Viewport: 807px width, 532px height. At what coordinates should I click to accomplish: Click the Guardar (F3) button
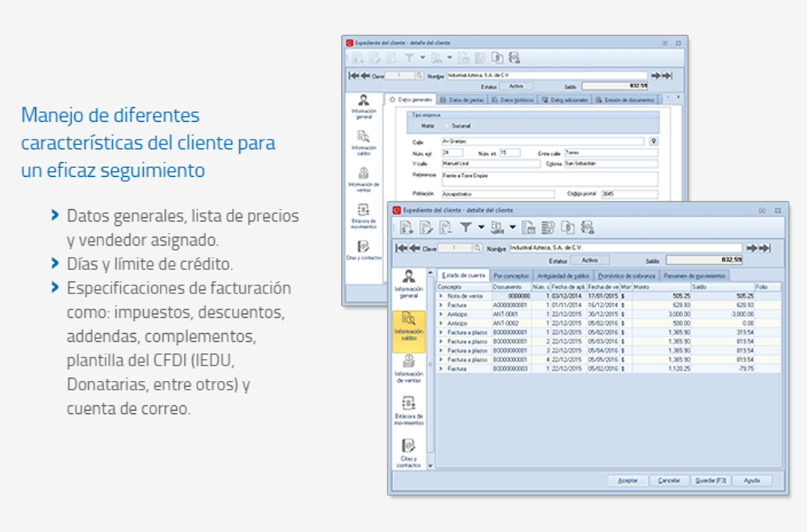point(710,481)
